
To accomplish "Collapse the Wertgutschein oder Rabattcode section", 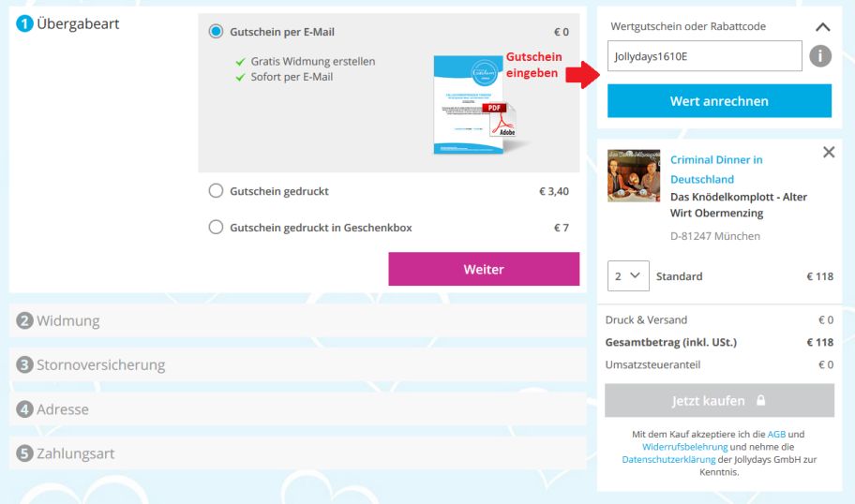I will pos(823,26).
